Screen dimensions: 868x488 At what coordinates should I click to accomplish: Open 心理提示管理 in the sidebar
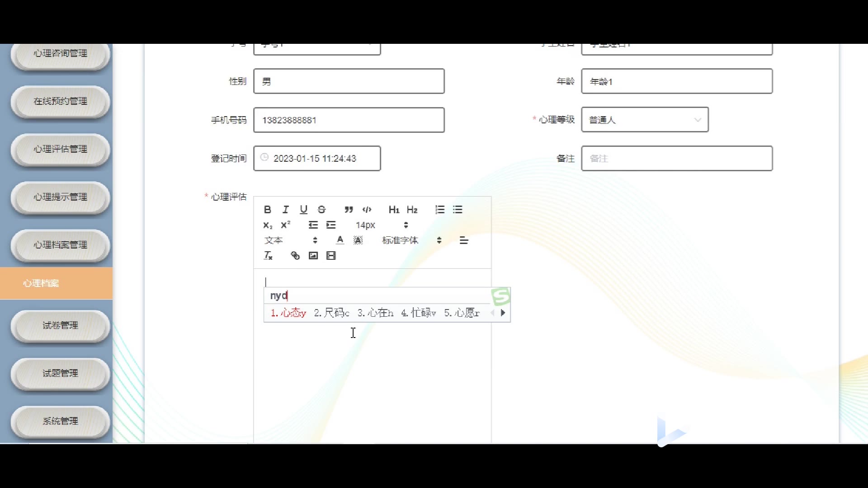[x=60, y=197]
